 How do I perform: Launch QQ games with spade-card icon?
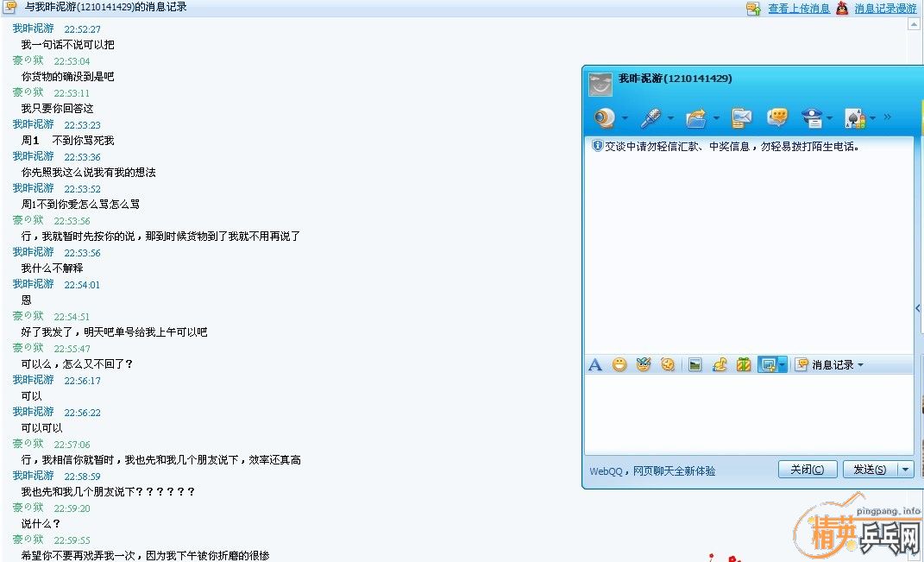click(855, 118)
